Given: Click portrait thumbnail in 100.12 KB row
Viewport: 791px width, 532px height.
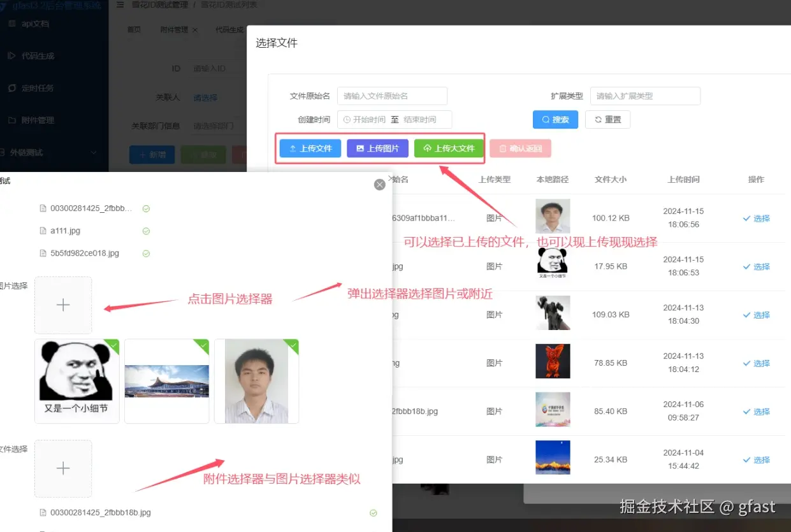Looking at the screenshot, I should pos(553,217).
